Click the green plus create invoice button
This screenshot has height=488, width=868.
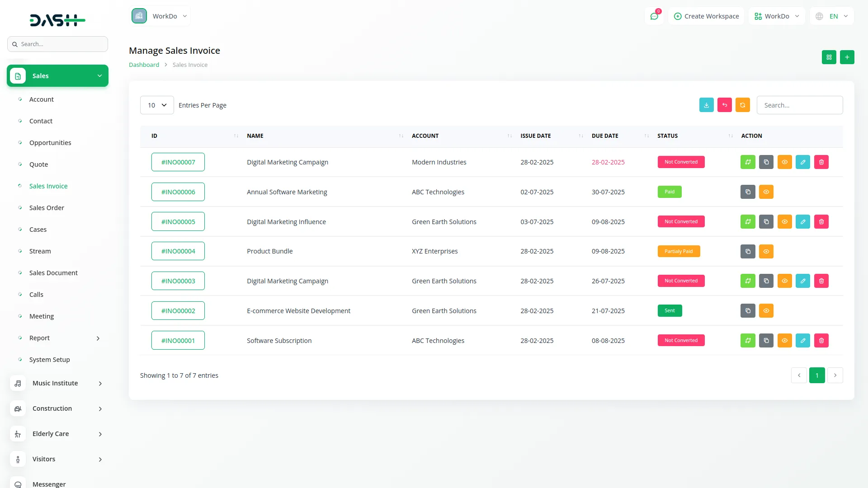(847, 57)
